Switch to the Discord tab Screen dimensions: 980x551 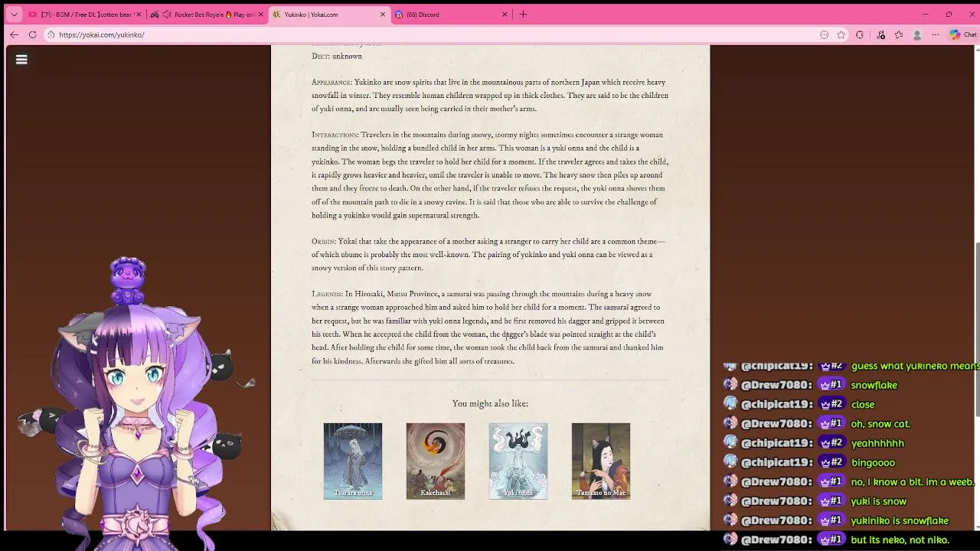click(452, 15)
